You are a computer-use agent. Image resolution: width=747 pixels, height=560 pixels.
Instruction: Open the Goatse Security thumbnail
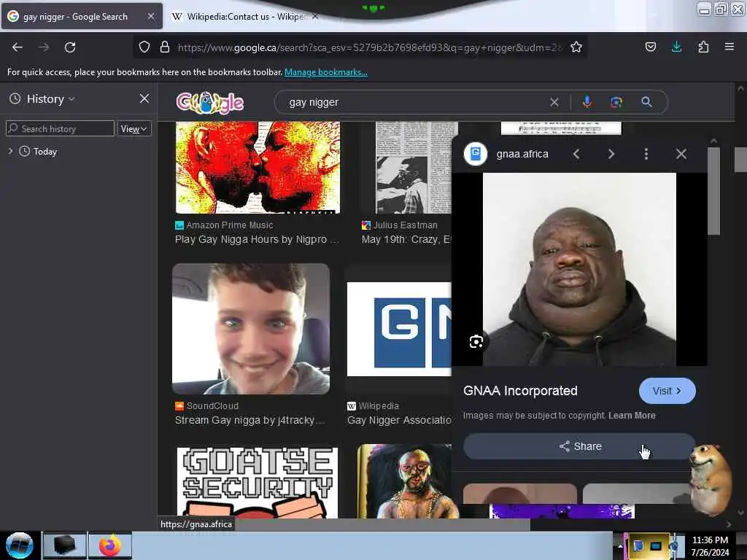[258, 483]
